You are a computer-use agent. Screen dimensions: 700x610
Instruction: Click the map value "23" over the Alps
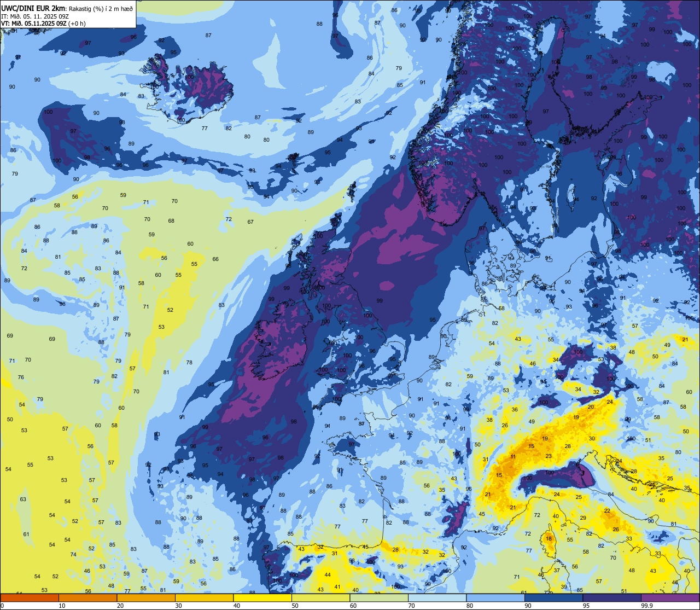[x=549, y=456]
